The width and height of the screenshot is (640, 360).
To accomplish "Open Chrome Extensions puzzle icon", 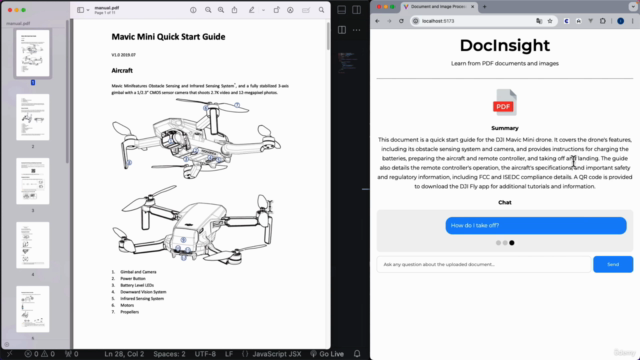I will (603, 21).
